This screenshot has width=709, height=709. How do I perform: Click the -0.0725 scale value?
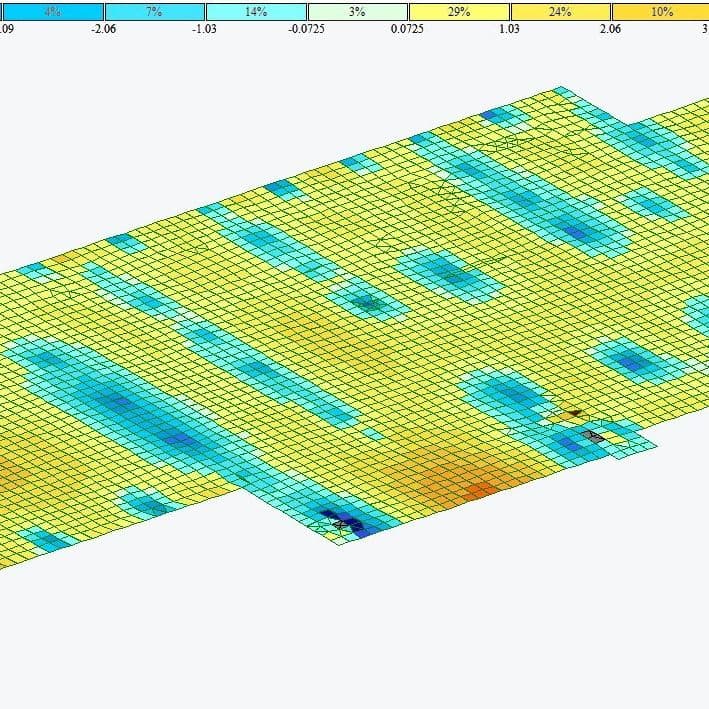307,29
